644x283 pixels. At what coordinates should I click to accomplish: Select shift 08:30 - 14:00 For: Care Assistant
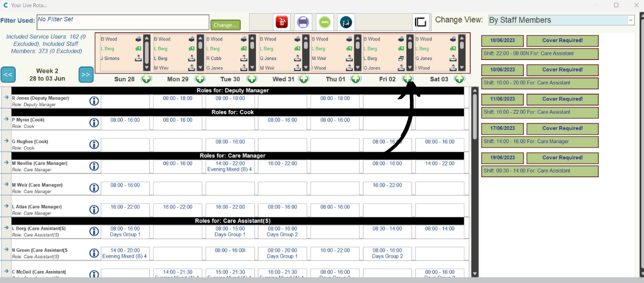point(539,171)
